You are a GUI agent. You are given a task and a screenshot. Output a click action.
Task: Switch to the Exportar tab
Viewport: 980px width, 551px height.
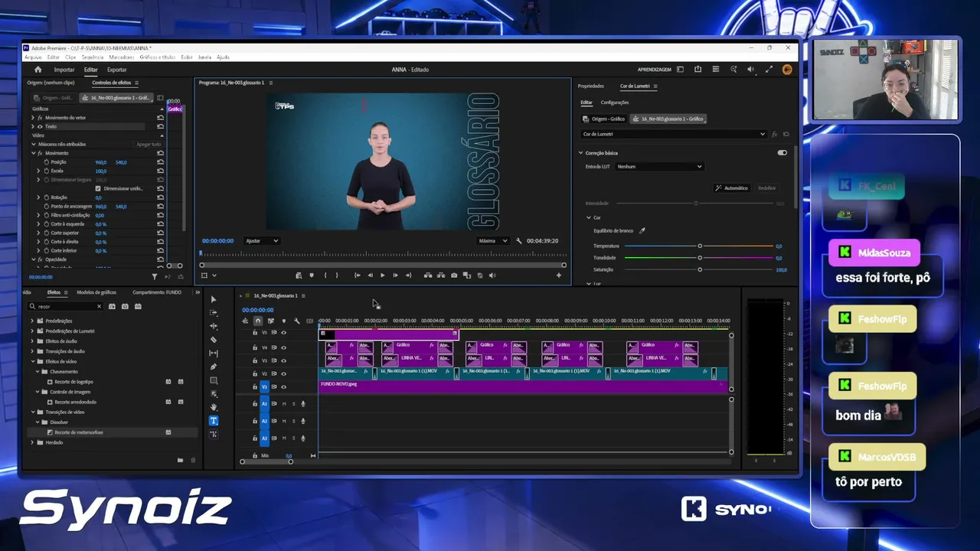click(x=117, y=70)
